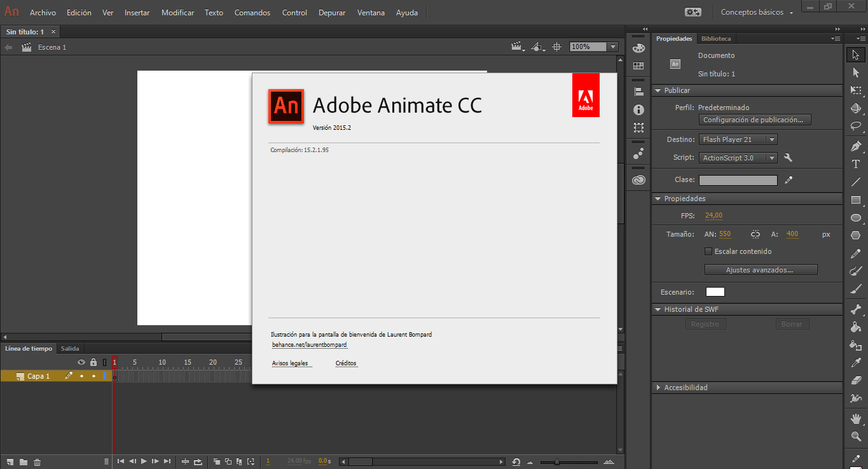Select the 3D Rotation tool
868x469 pixels.
pyautogui.click(x=856, y=108)
